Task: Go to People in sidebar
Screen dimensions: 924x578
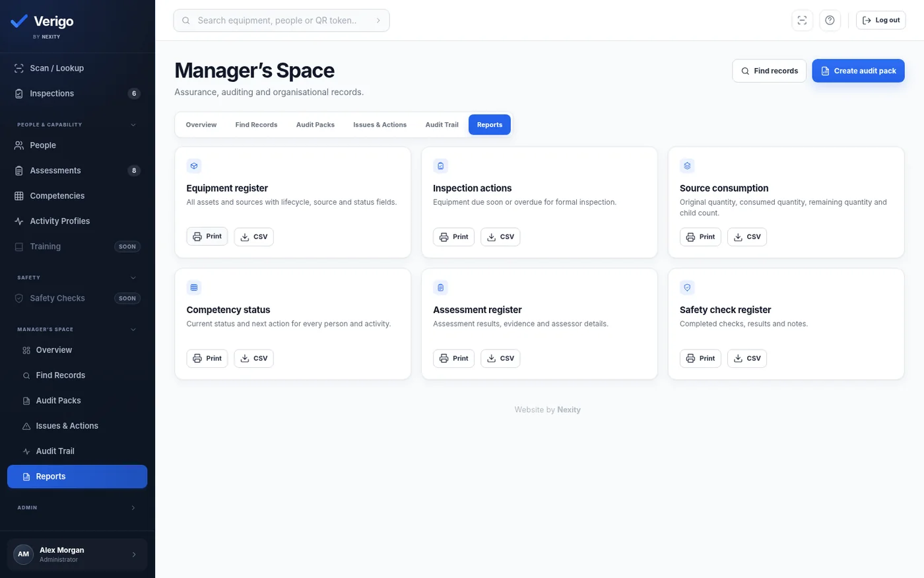Action: pos(77,145)
